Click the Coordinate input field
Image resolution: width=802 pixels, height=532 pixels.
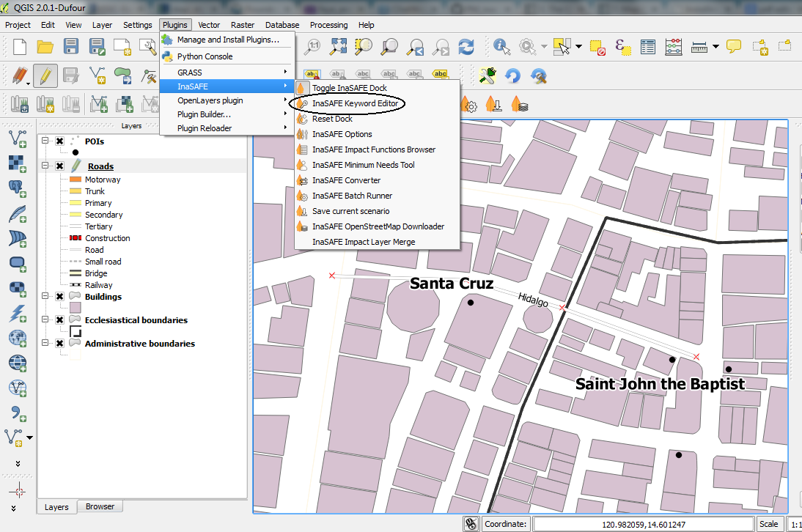[x=644, y=525]
